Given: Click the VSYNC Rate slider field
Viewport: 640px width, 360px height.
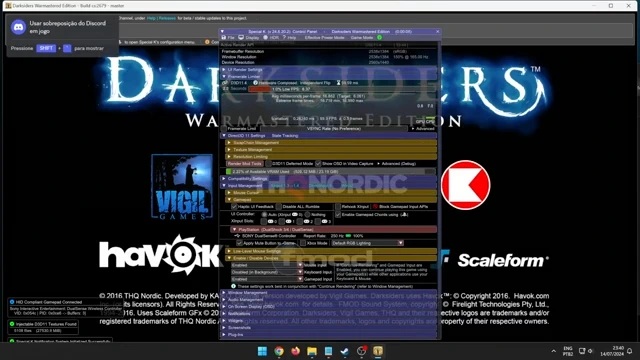Looking at the screenshot, I should (334, 129).
